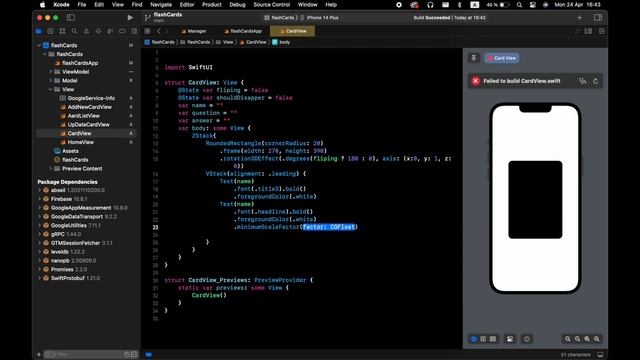640x360 pixels.
Task: Toggle the debug area at bottom right
Action: [x=600, y=355]
